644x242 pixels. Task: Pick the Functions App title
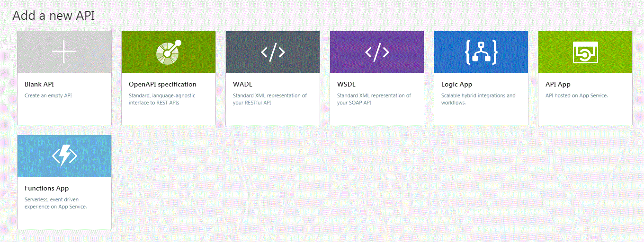(x=47, y=188)
